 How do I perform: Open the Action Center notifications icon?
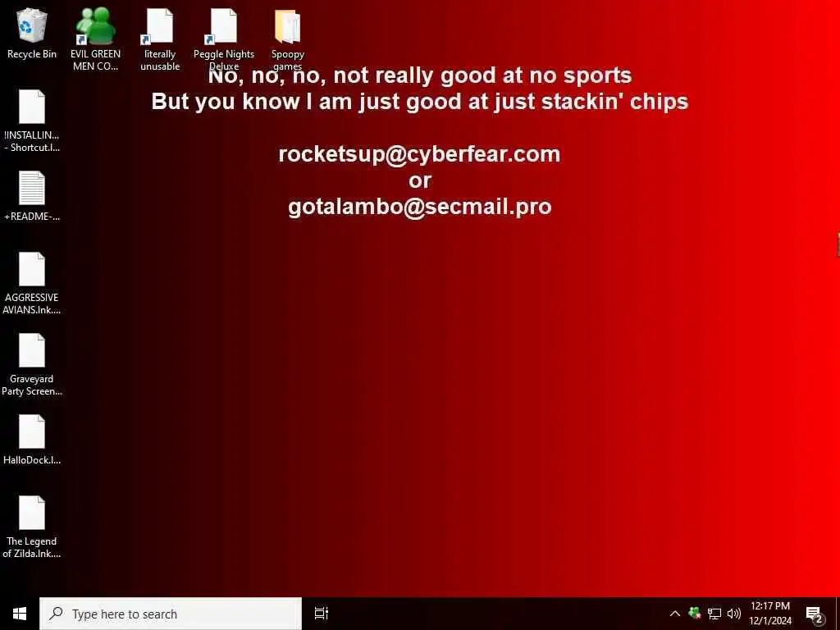tap(815, 614)
